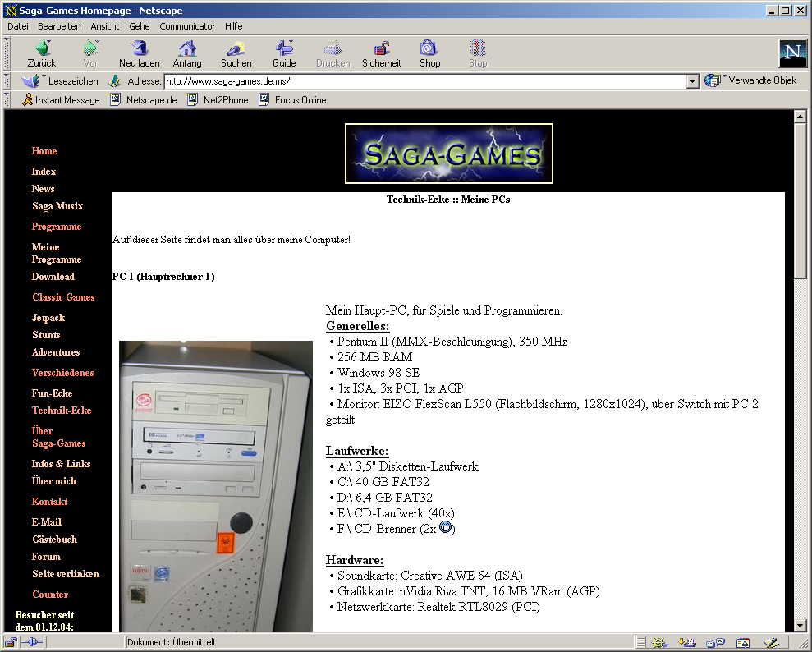Visit the Infos & Links page

(x=61, y=464)
